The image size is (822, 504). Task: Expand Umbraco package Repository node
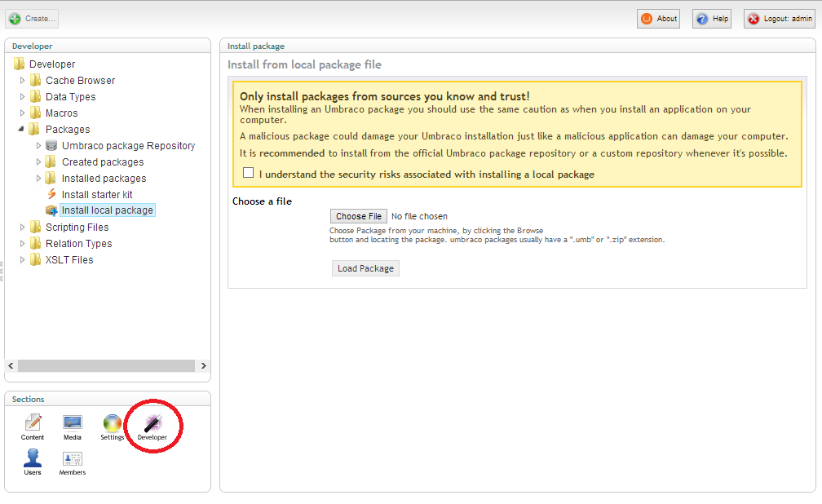point(38,145)
